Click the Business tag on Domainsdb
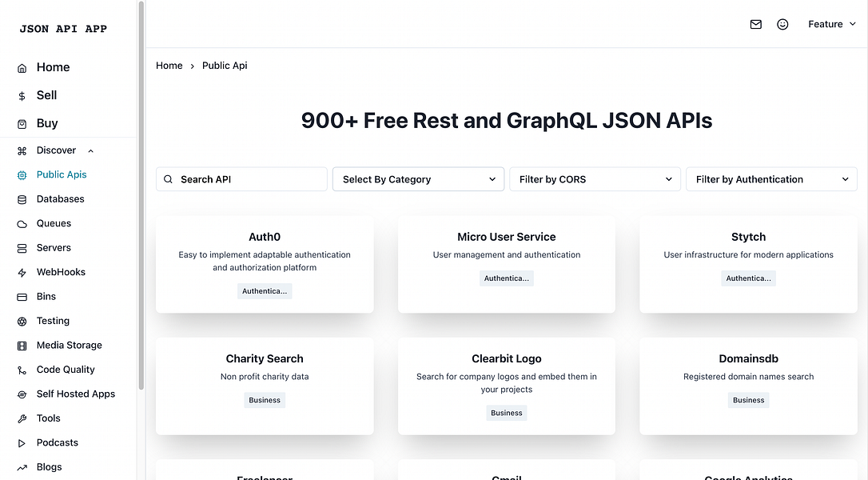The height and width of the screenshot is (480, 868). pos(748,401)
